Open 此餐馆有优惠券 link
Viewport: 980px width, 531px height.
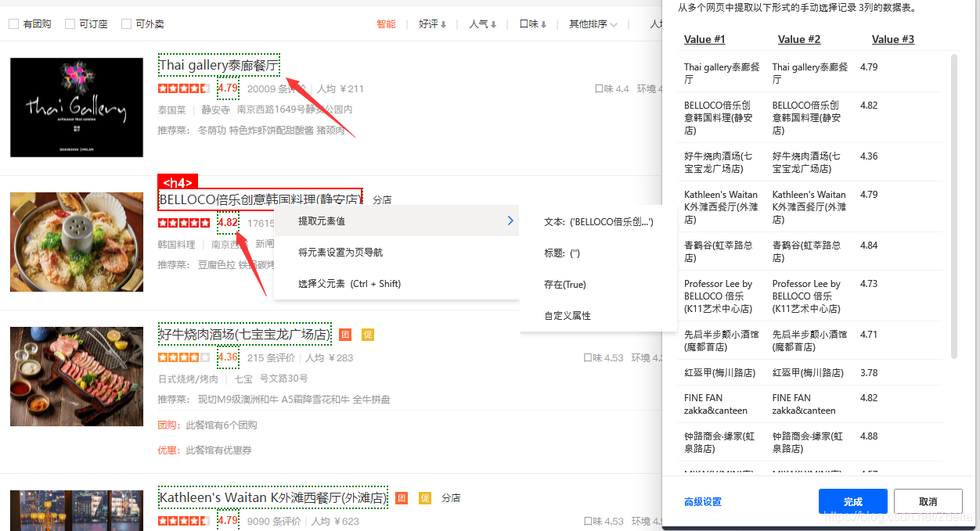point(218,450)
